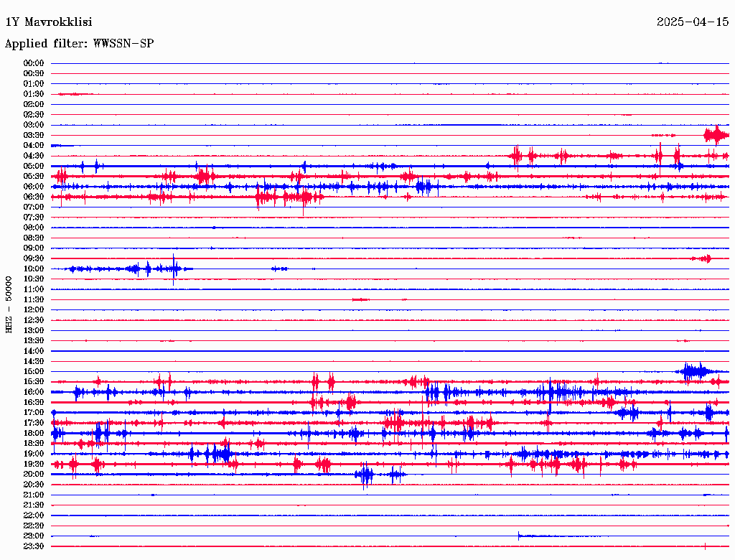Click the 15:00 time label
This screenshot has width=735, height=560.
click(x=33, y=371)
